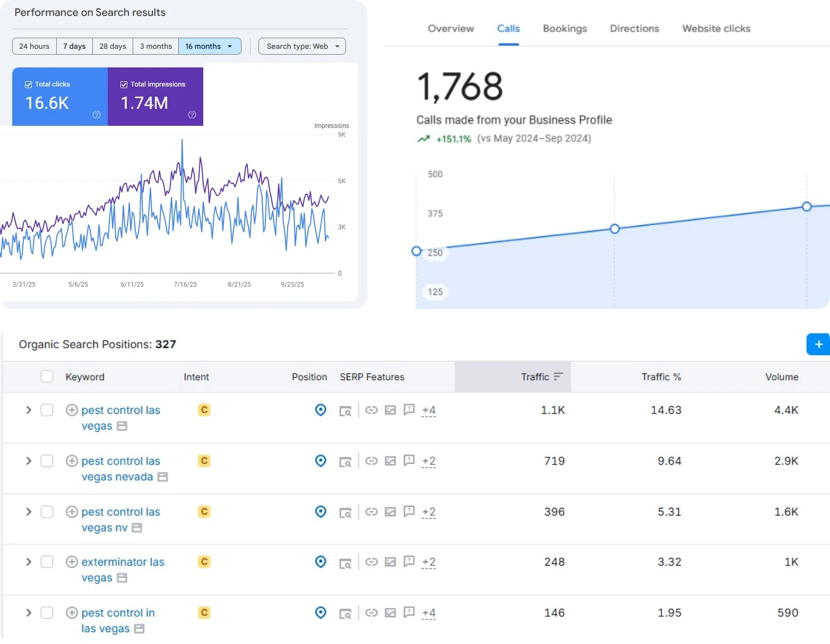The width and height of the screenshot is (830, 644).
Task: Check the box for pest control las vegas nevada
Action: pyautogui.click(x=47, y=461)
